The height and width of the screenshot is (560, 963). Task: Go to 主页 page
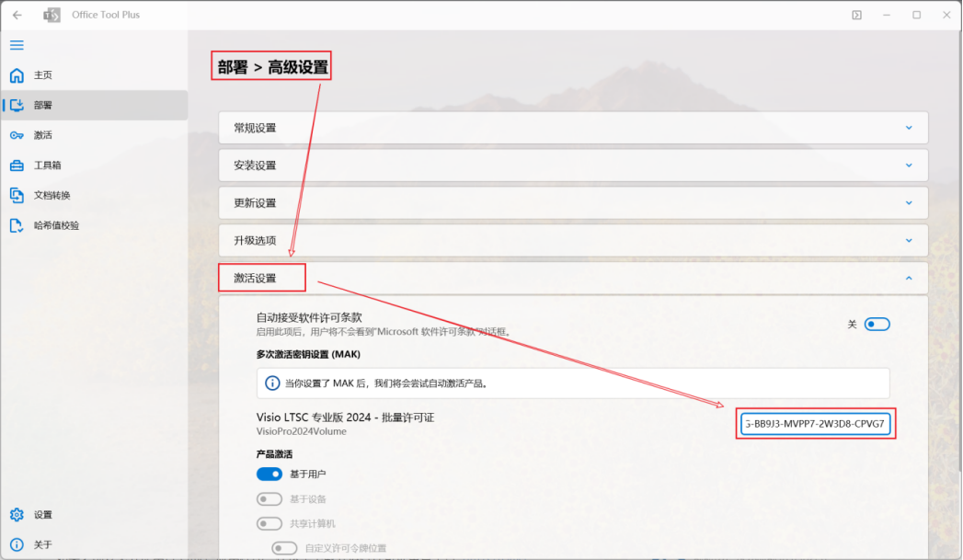(x=95, y=74)
